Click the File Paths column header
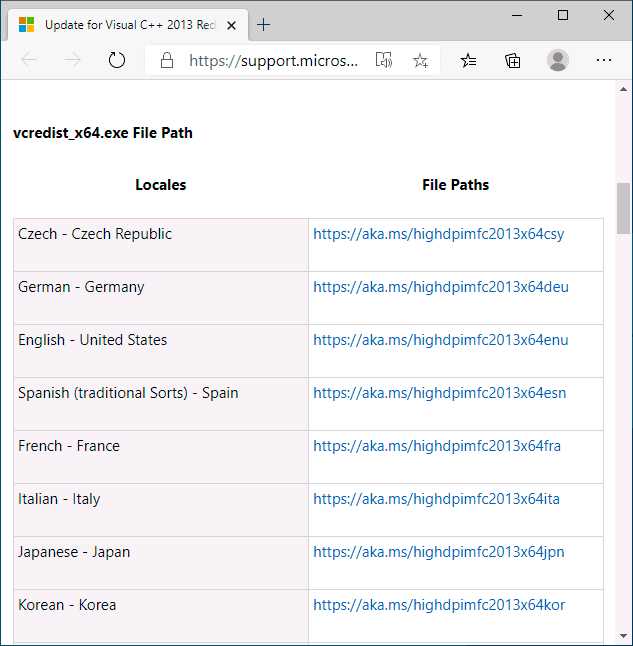Screen dimensions: 633x646 click(x=455, y=185)
